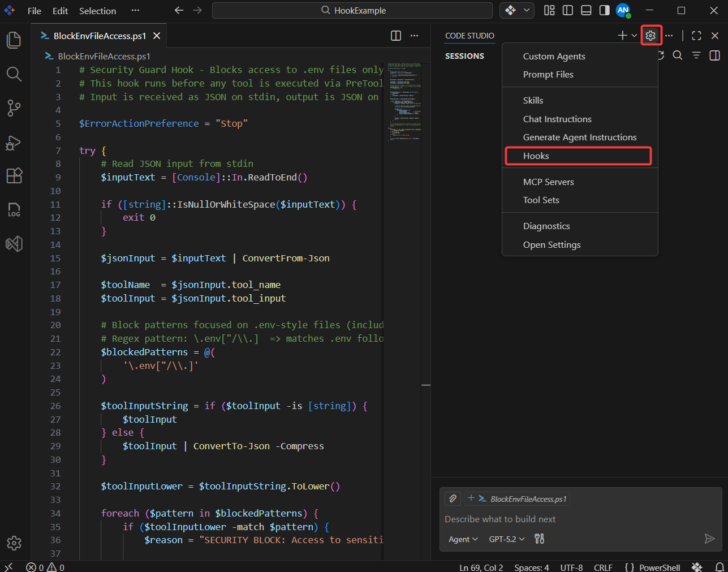The image size is (728, 572).
Task: Open the Extensions view
Action: [x=14, y=176]
